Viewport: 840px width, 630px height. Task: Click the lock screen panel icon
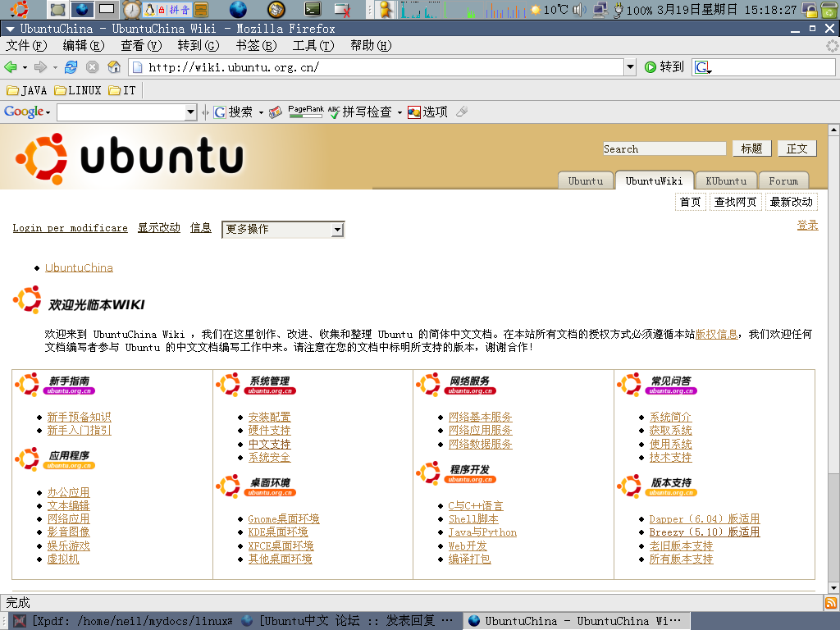810,9
